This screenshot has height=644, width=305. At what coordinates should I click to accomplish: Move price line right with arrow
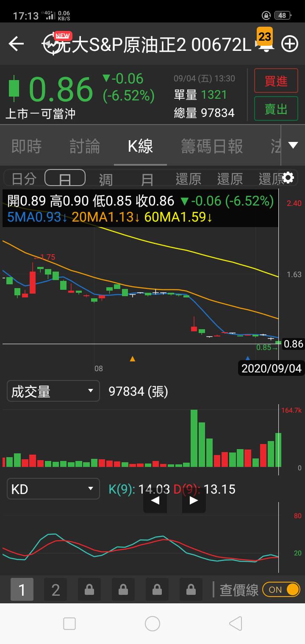[194, 500]
